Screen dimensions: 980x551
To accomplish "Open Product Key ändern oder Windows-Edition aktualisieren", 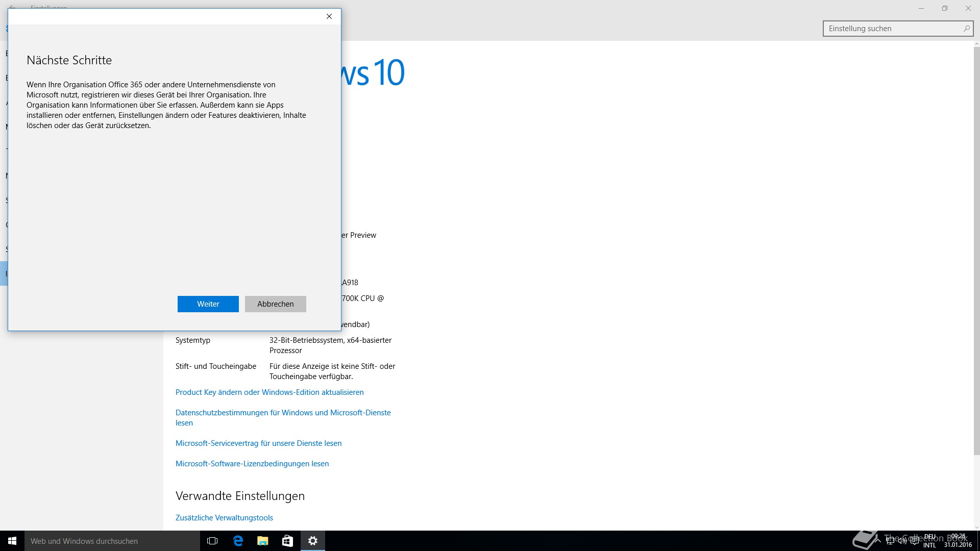I will pyautogui.click(x=269, y=392).
